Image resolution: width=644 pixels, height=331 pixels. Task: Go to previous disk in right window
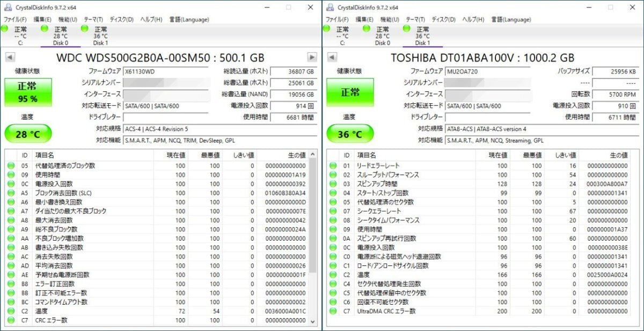pos(332,57)
